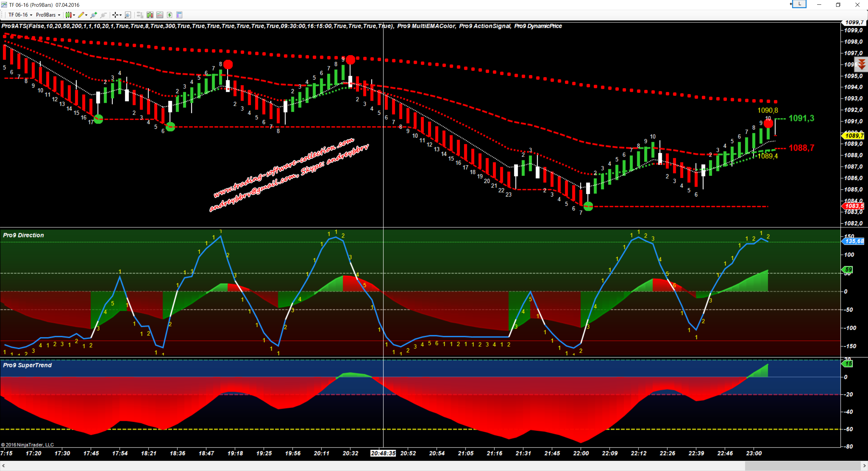Click the L link button in title bar

(799, 4)
